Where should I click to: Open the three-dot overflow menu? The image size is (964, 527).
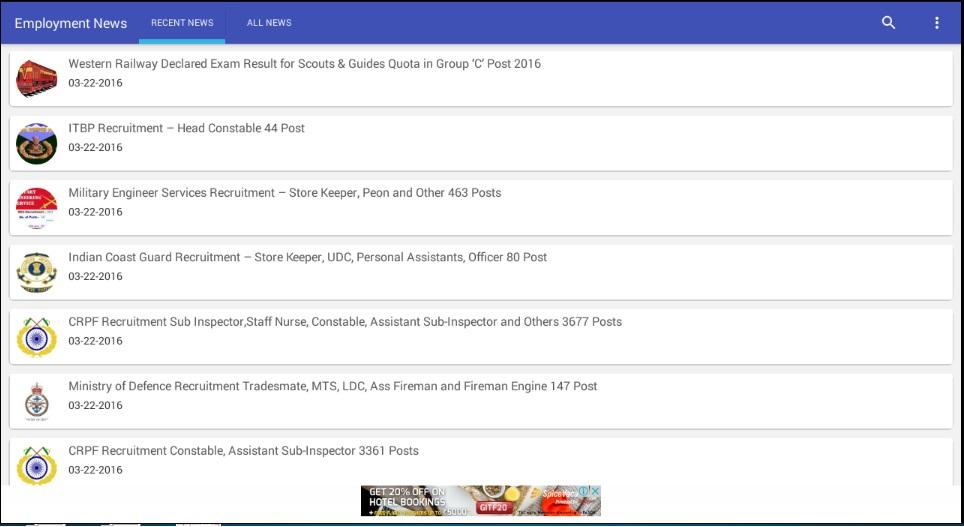[x=937, y=23]
